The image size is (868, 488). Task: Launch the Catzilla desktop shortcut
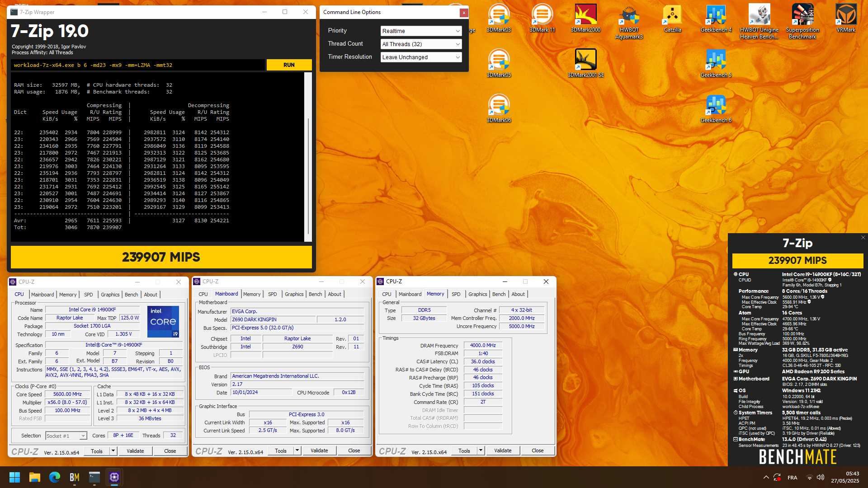(x=672, y=18)
